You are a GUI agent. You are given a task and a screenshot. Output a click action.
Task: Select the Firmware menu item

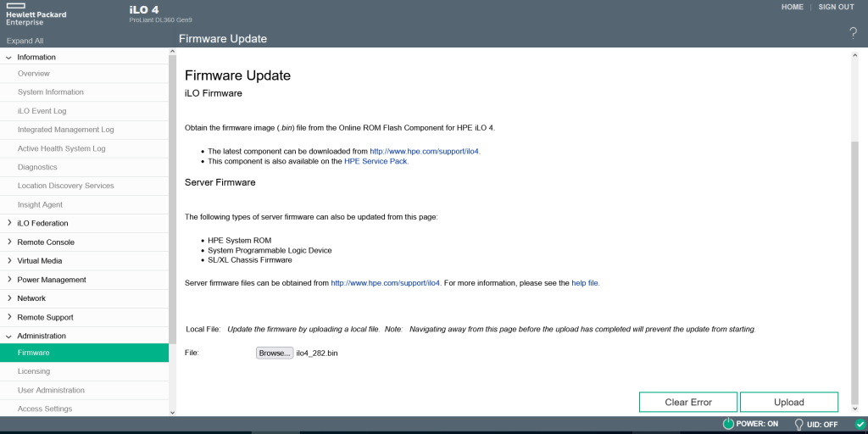(x=84, y=353)
